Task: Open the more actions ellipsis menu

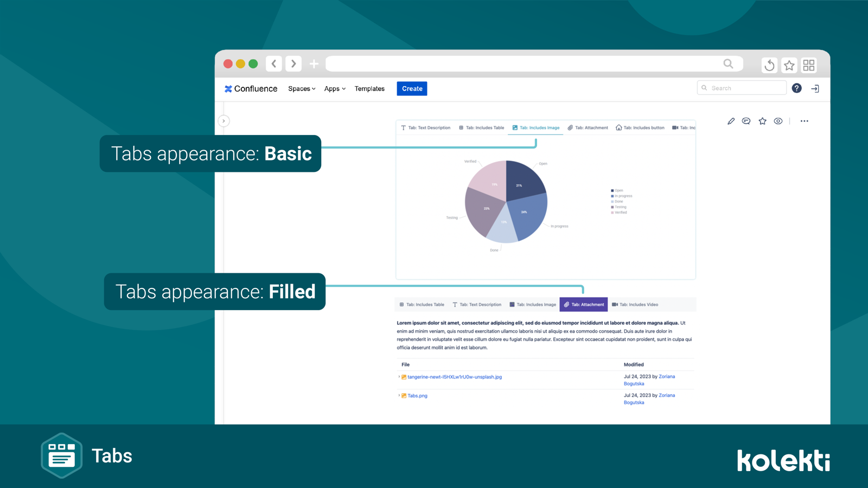Action: (804, 121)
